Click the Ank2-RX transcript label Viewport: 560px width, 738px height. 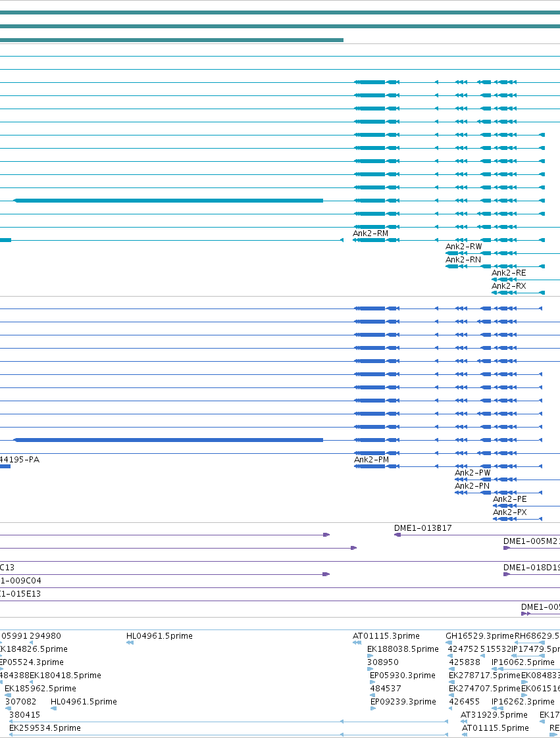point(509,286)
